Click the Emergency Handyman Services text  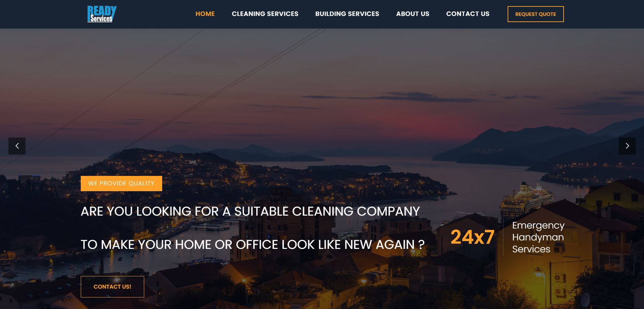coord(538,237)
